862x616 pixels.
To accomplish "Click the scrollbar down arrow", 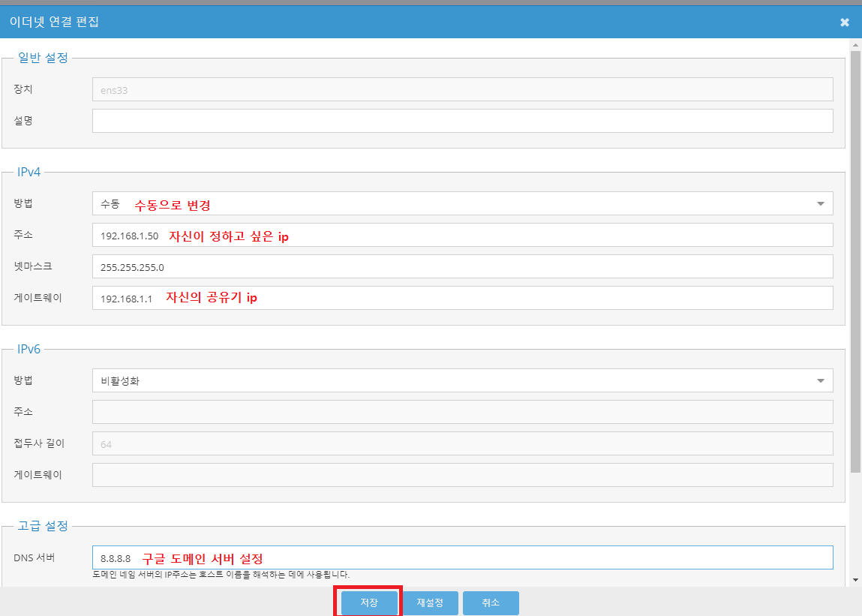I will pos(855,580).
